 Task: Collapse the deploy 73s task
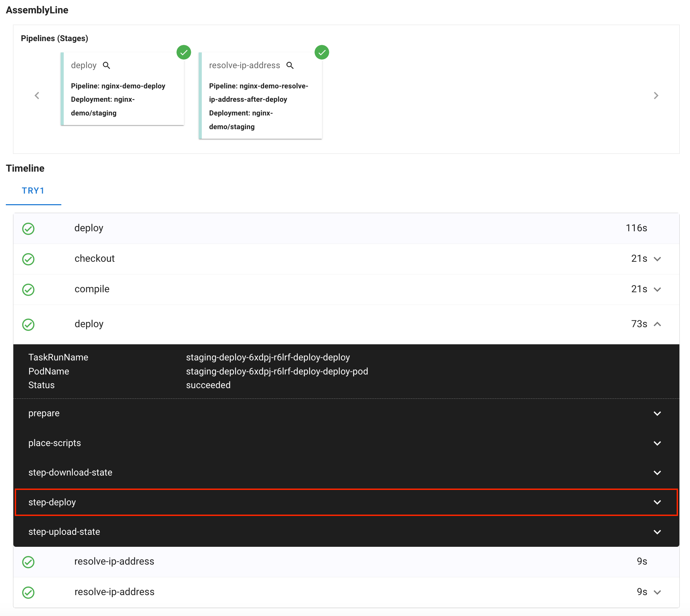point(657,324)
